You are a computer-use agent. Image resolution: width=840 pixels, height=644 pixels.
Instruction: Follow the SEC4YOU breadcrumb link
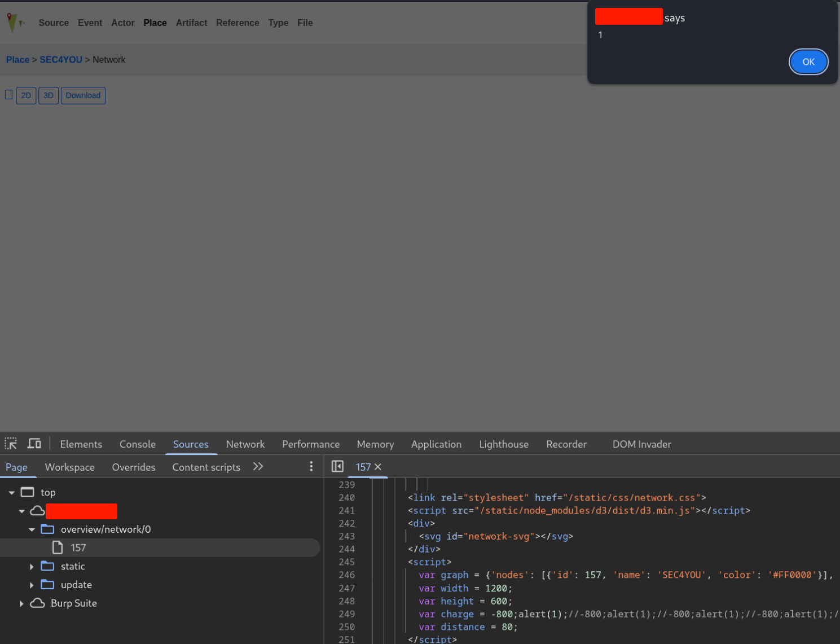[x=61, y=60]
